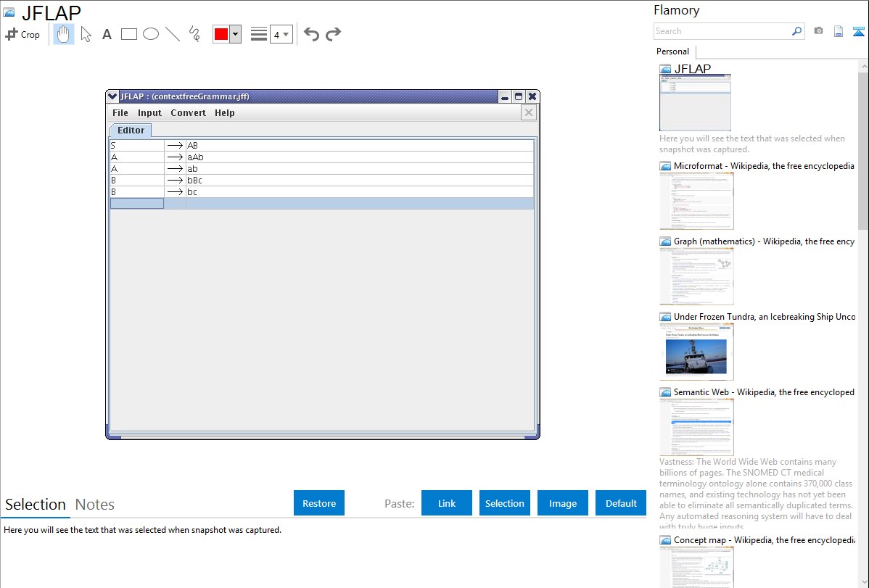Open the Microformat Wikipedia snapshot title
Screen dimensions: 869x588
coord(764,166)
